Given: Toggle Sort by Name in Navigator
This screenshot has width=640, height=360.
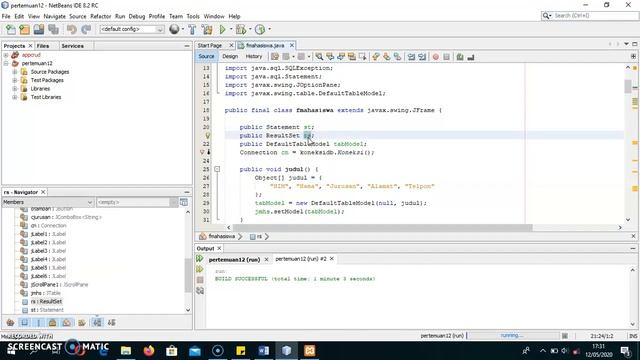Looking at the screenshot, I should coord(97,322).
